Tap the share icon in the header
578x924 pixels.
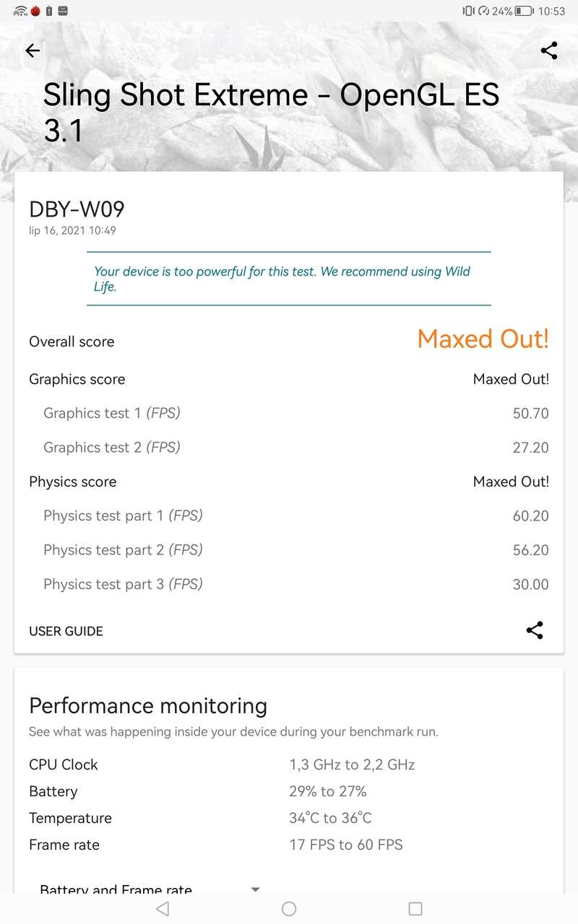click(549, 51)
